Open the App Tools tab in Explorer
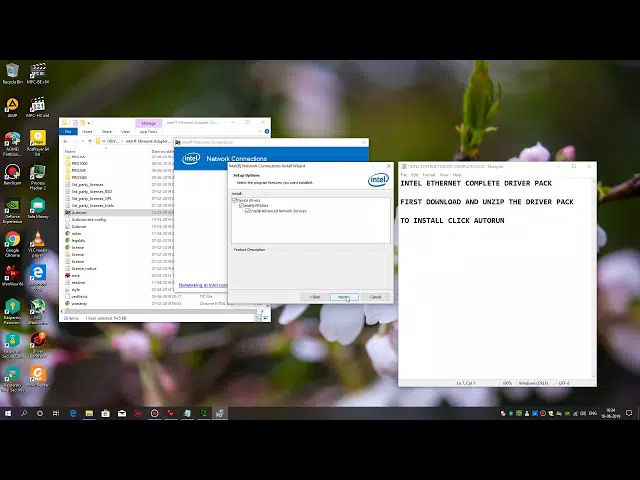Screen dimensions: 640x480 coord(148,131)
